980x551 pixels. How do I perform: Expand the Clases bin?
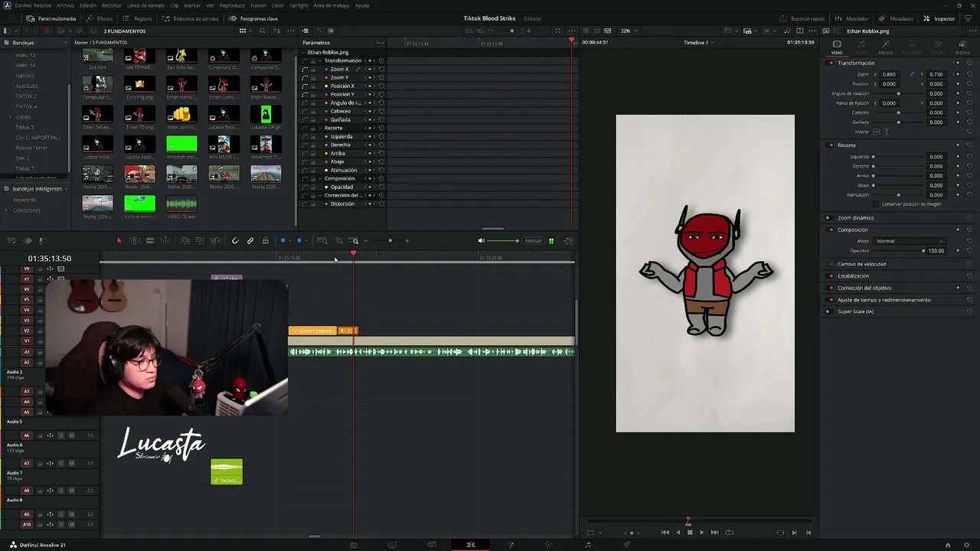click(10, 117)
